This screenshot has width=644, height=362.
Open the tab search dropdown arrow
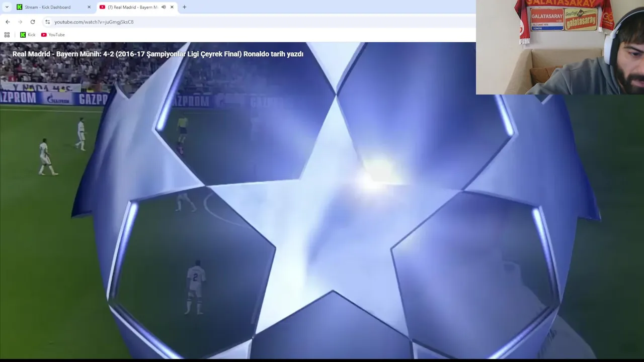7,7
